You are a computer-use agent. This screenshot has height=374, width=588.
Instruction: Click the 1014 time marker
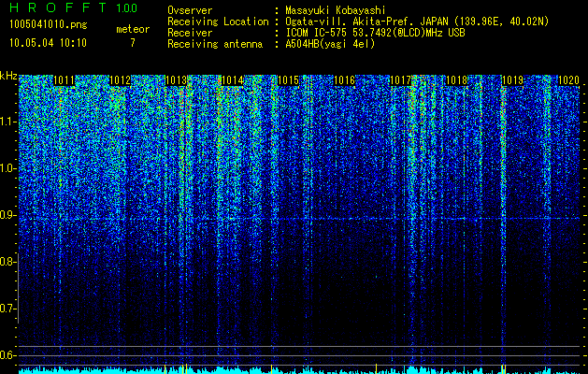click(x=233, y=80)
